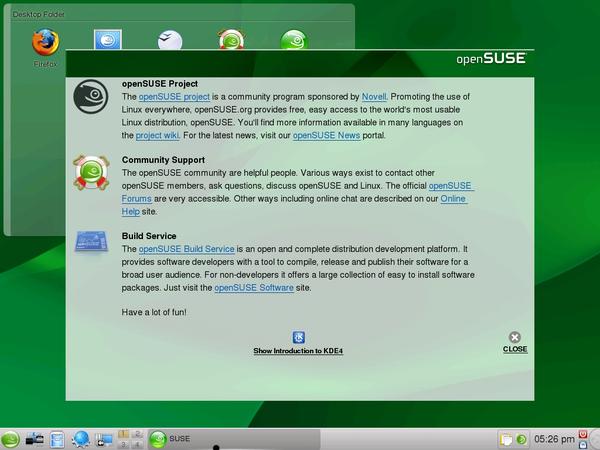Image resolution: width=600 pixels, height=450 pixels.
Task: Click the 'openSUSE Project' heading
Action: click(160, 84)
